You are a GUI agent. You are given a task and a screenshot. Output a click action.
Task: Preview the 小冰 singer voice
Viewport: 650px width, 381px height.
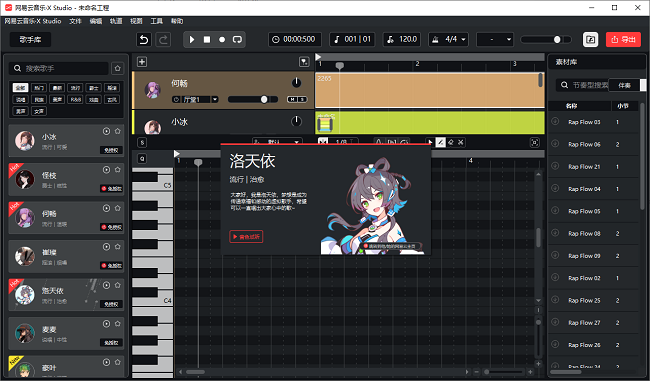point(107,131)
